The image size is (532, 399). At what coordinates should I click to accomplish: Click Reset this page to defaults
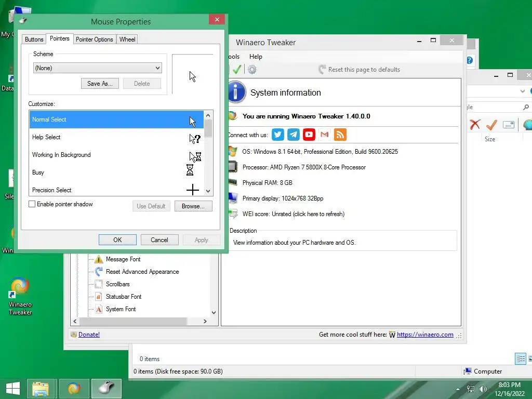coord(360,70)
